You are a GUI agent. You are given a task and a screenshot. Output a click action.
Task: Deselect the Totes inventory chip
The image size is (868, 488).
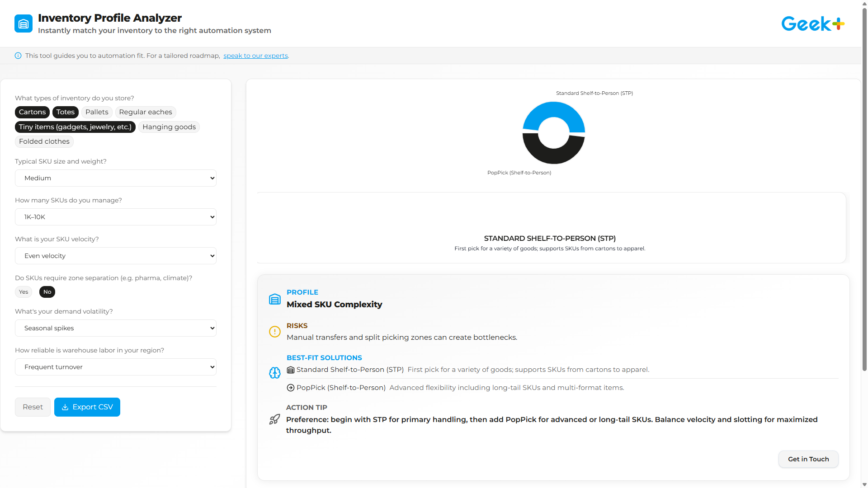point(65,112)
